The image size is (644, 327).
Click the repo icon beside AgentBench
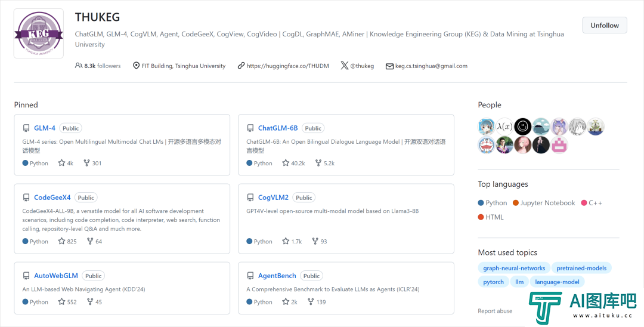pos(250,276)
